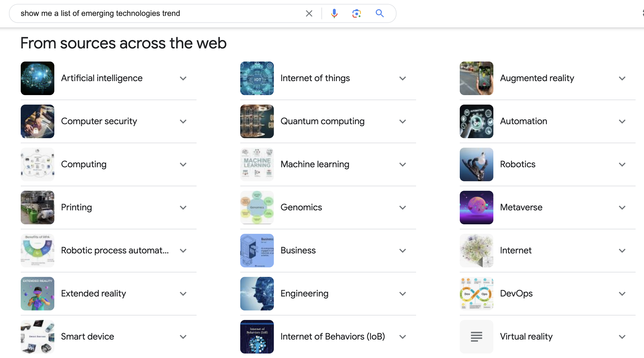Click the Virtual reality placeholder text icon
This screenshot has width=644, height=358.
click(477, 337)
